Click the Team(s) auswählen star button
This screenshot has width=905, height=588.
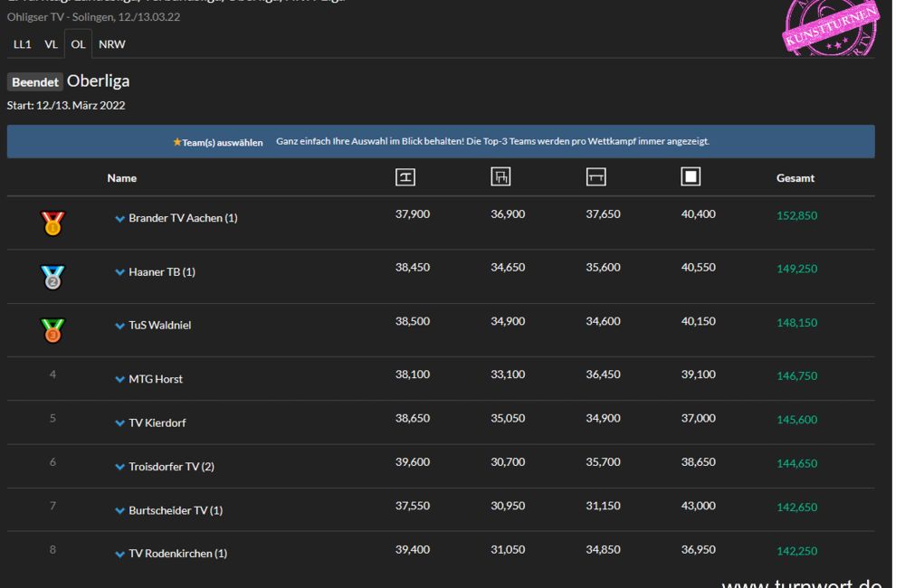218,142
